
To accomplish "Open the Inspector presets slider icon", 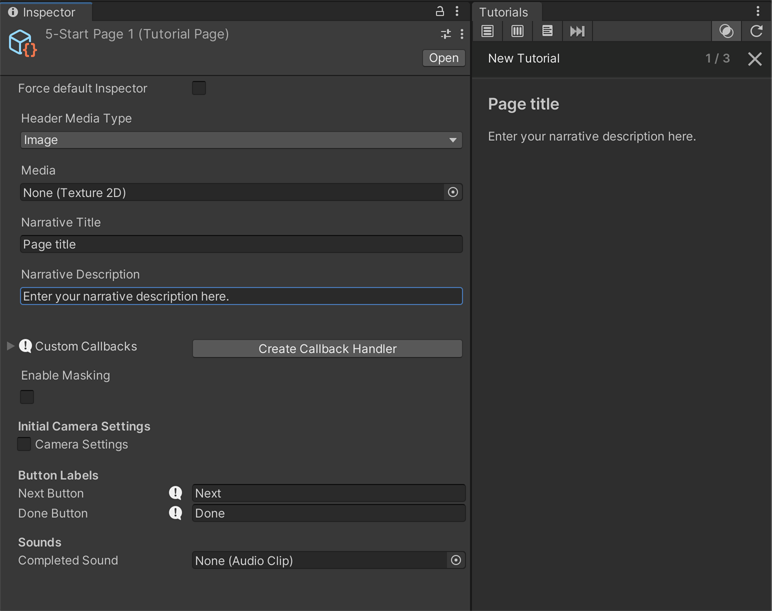I will coord(446,34).
